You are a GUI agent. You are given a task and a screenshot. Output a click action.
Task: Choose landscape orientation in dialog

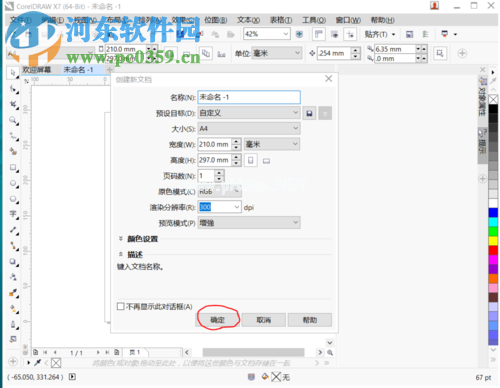266,161
